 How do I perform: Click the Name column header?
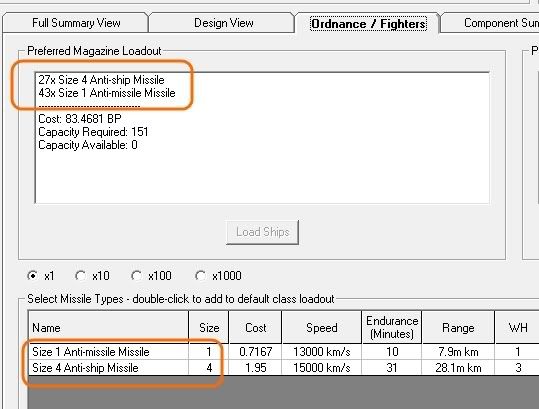point(108,328)
